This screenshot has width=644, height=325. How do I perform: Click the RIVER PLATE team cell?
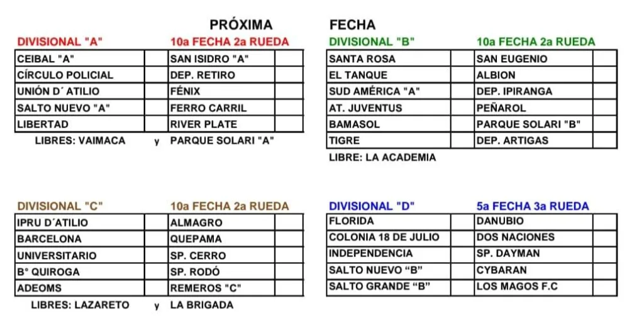(x=221, y=124)
